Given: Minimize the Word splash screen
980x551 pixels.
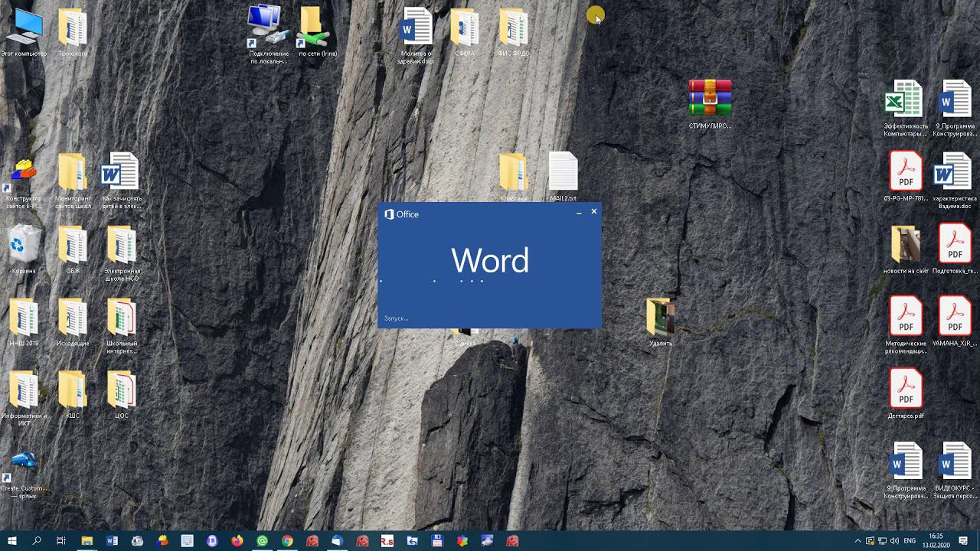Looking at the screenshot, I should (579, 212).
